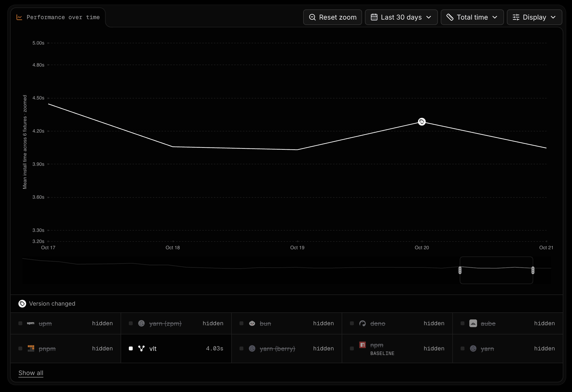
Task: Click the BASELINE label under npm
Action: point(382,353)
